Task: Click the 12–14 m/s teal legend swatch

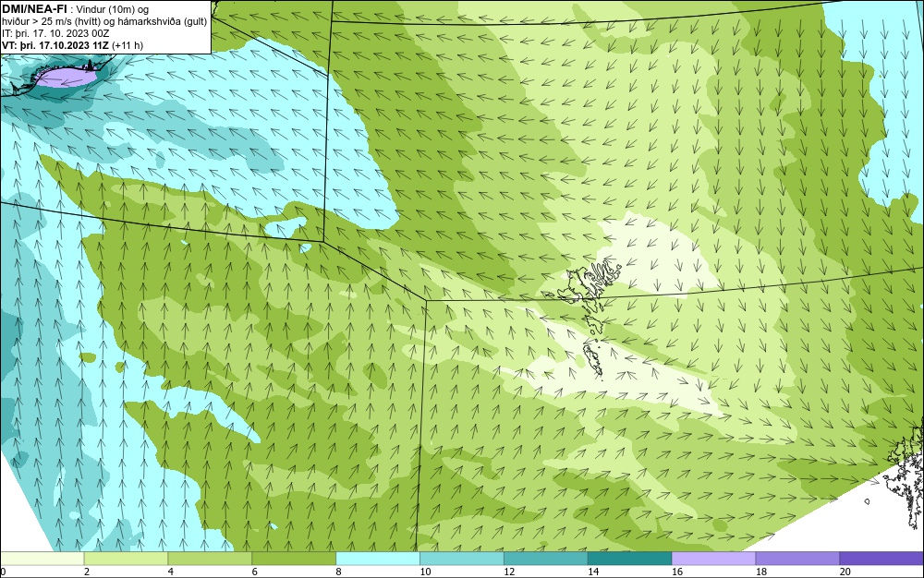Action: point(546,558)
